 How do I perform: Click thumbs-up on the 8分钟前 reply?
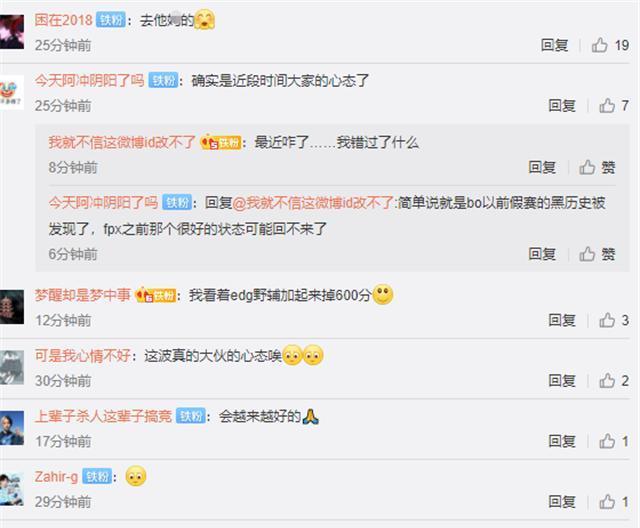[x=597, y=167]
